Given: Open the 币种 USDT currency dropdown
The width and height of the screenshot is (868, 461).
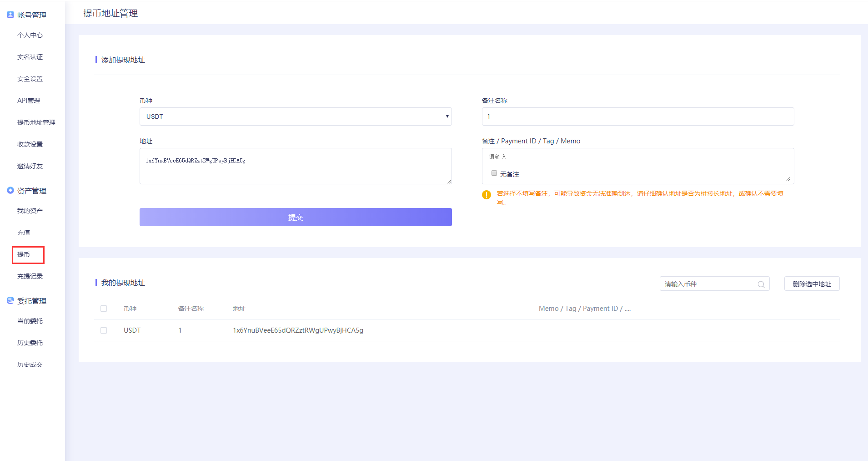Looking at the screenshot, I should 296,117.
